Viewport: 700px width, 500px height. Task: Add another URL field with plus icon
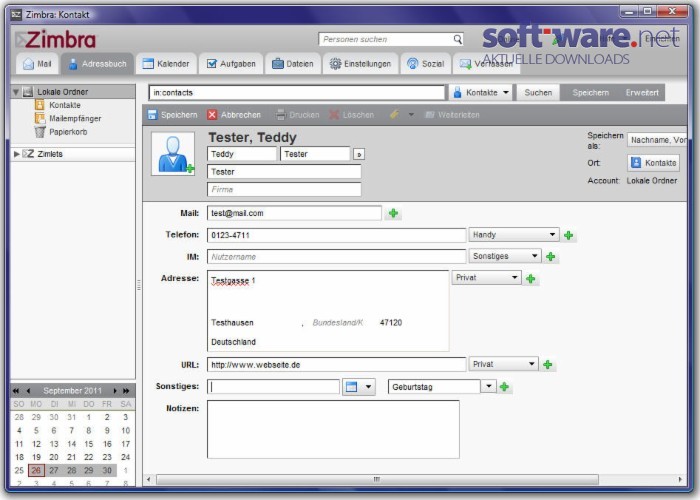point(548,365)
